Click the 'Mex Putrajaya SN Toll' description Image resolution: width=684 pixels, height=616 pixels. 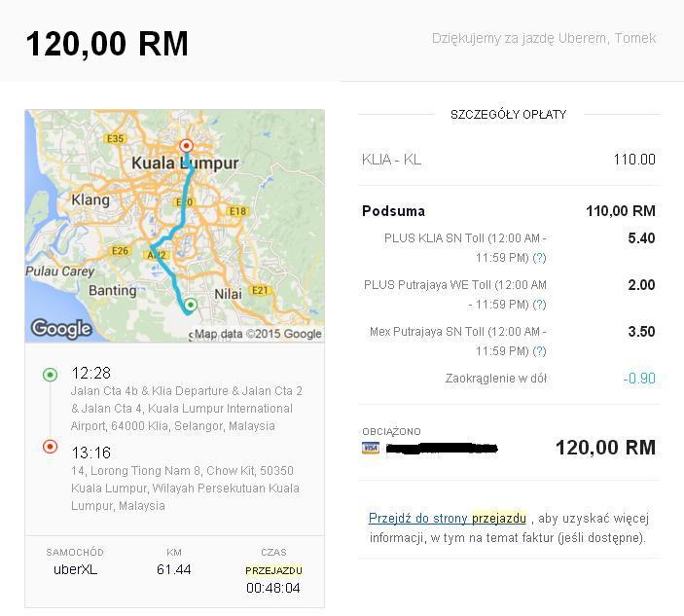coord(458,342)
